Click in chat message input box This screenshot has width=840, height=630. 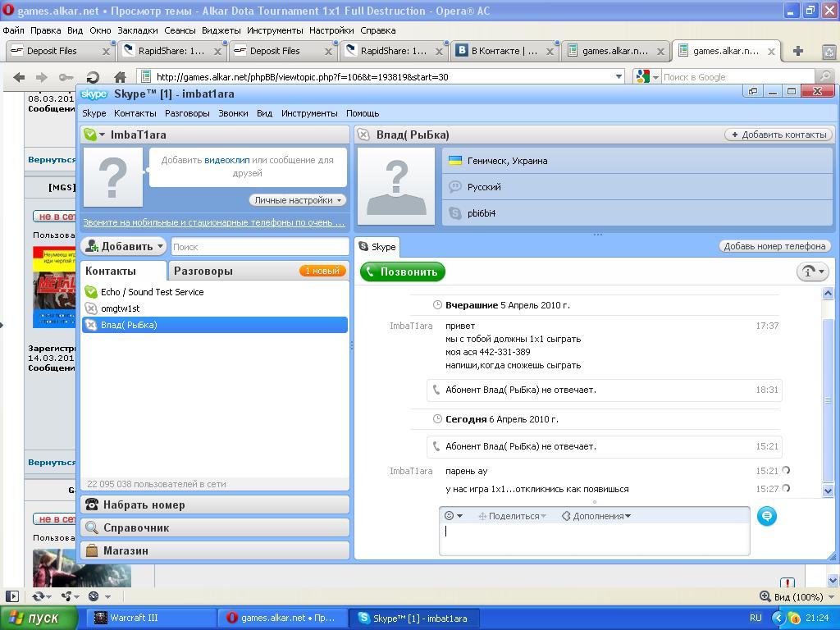point(594,538)
